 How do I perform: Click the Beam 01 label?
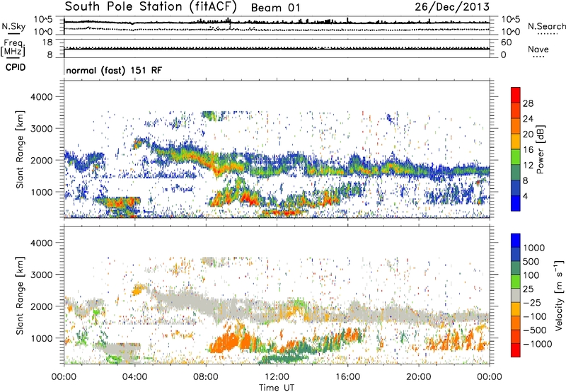click(x=275, y=8)
